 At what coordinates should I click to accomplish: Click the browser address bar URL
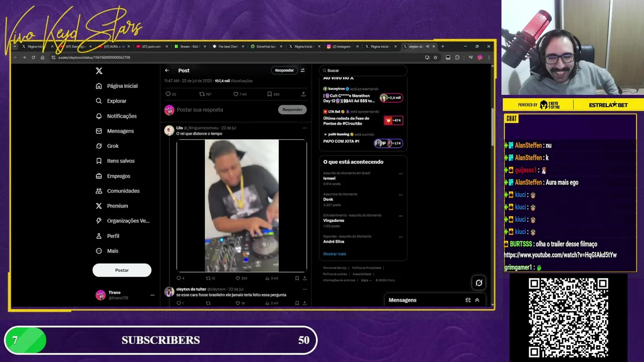click(94, 57)
